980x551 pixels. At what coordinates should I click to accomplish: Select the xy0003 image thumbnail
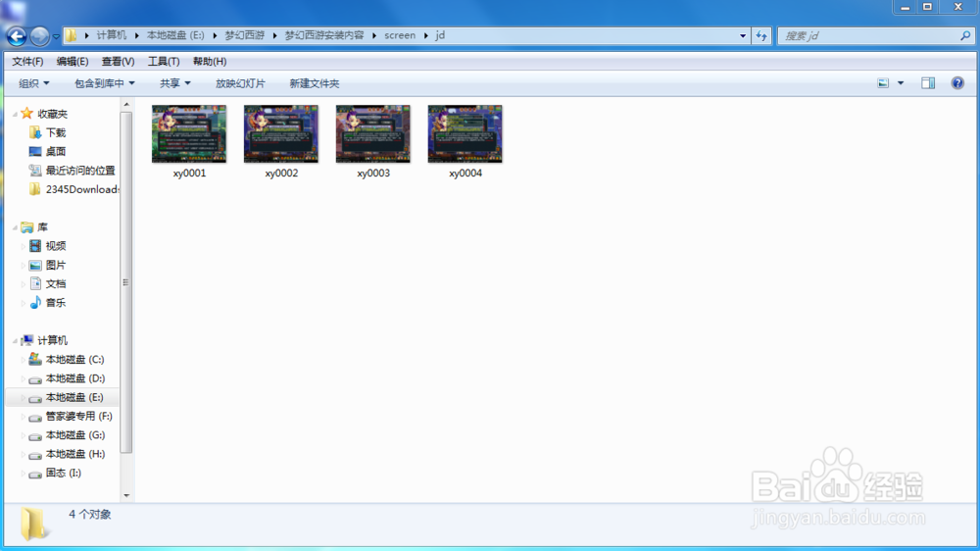(x=372, y=134)
